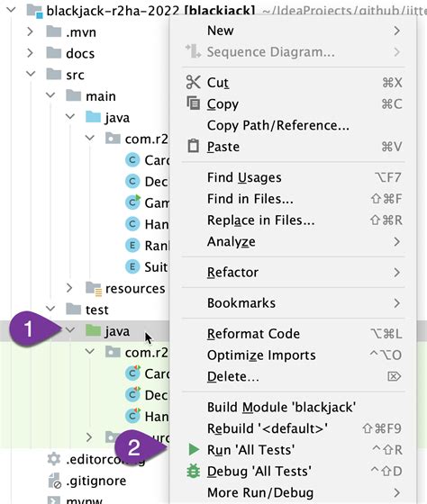The height and width of the screenshot is (504, 427).
Task: Click the blue main java source folder icon
Action: point(94,117)
